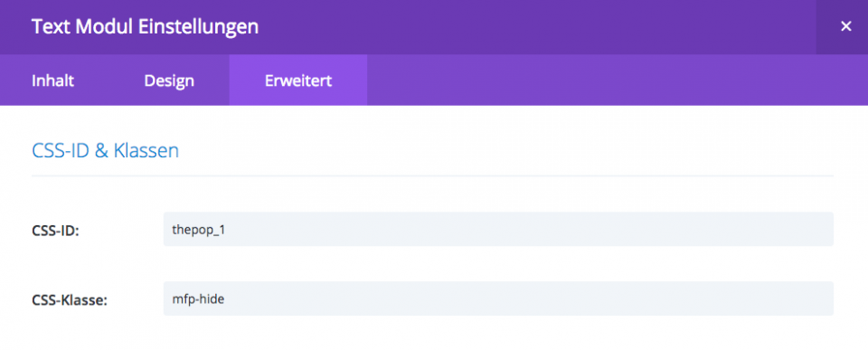Click empty tab bar area beside Erweitert
The width and height of the screenshot is (868, 350).
[618, 80]
